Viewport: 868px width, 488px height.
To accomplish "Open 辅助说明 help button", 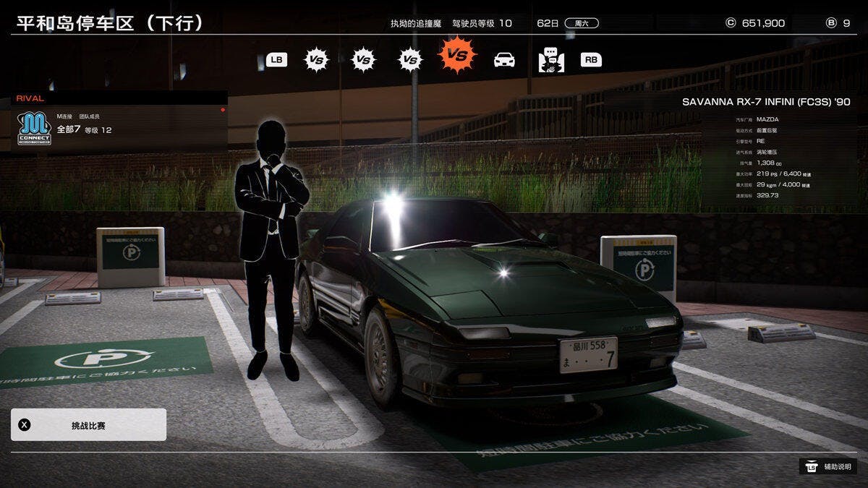I will [828, 466].
